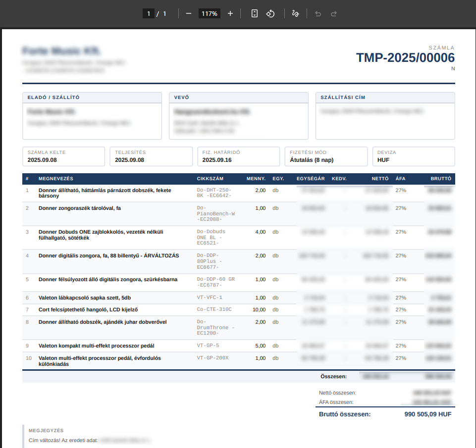This screenshot has height=448, width=476.
Task: Click the HUF currency value
Action: [383, 160]
